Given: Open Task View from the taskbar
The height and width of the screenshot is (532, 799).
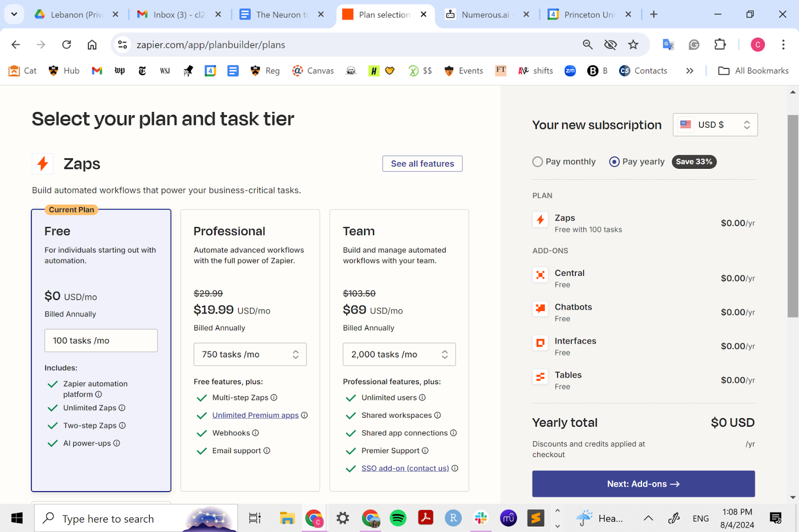Looking at the screenshot, I should [255, 519].
